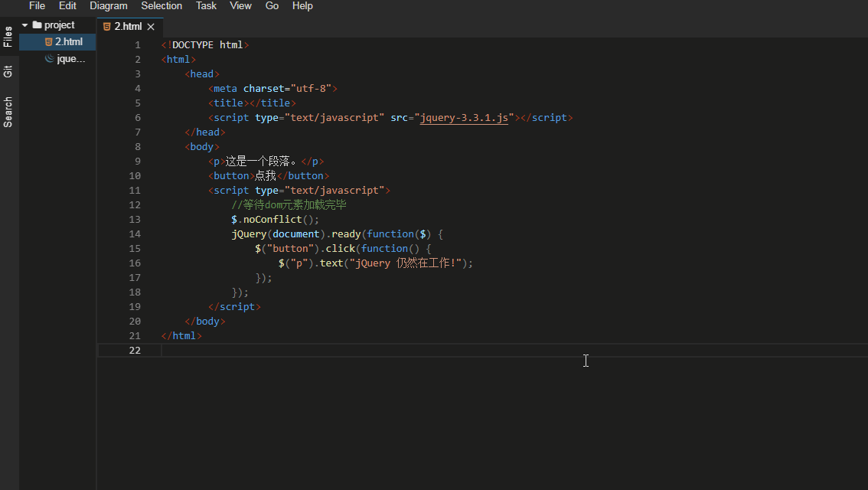Open the Go menu
868x490 pixels.
(x=272, y=6)
